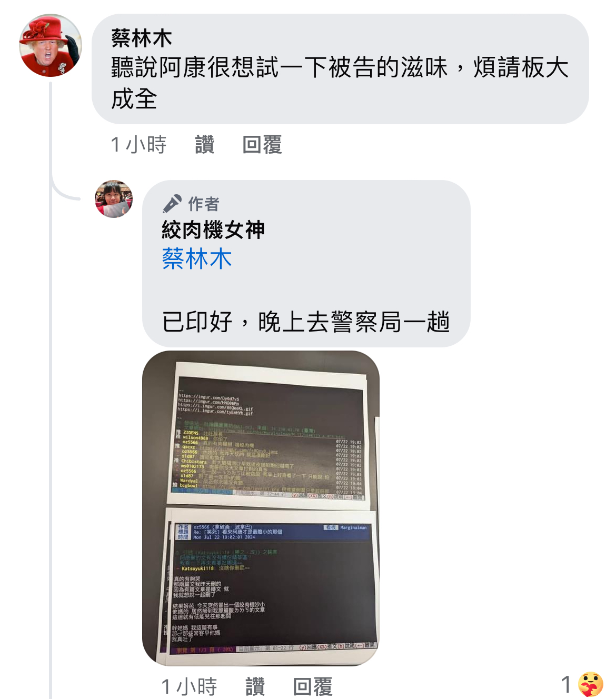Open the attached printed screenshots photo
The height and width of the screenshot is (699, 616).
coord(261,508)
